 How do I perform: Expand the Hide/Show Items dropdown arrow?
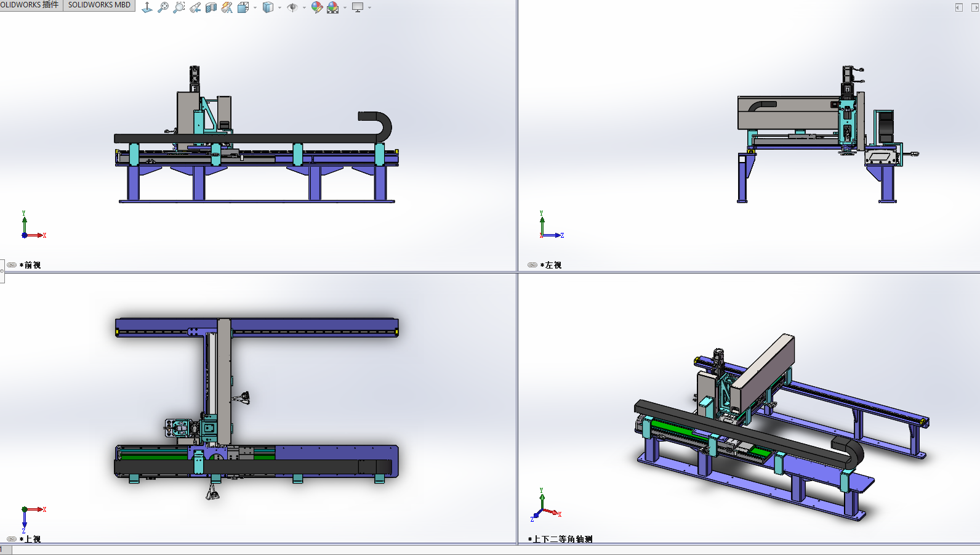pyautogui.click(x=304, y=7)
